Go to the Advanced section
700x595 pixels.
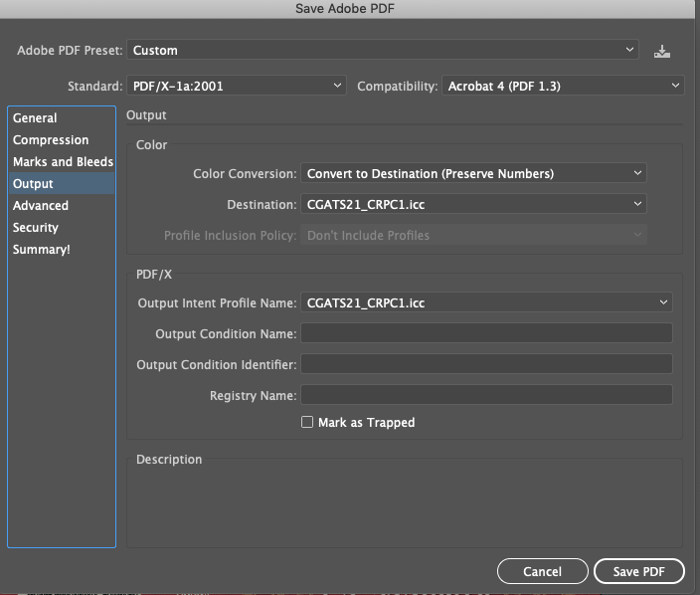pyautogui.click(x=41, y=206)
